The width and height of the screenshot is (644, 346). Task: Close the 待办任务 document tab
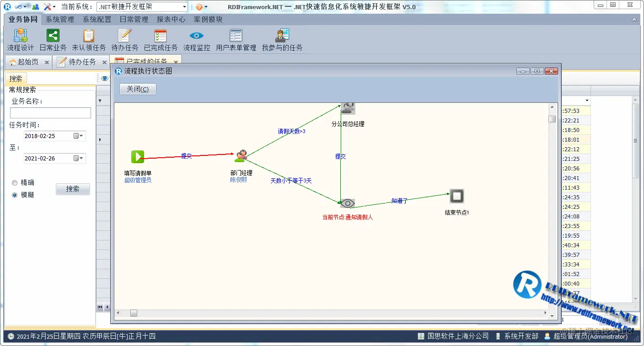click(x=104, y=63)
